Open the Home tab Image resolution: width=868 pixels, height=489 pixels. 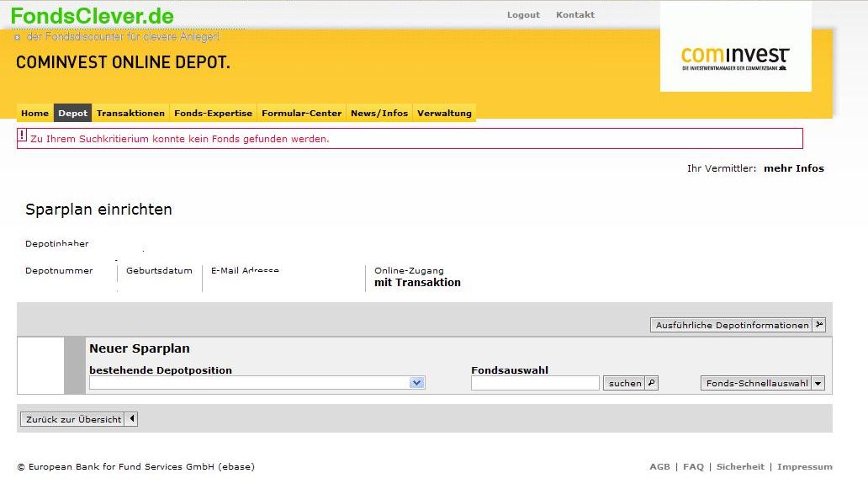click(x=34, y=113)
